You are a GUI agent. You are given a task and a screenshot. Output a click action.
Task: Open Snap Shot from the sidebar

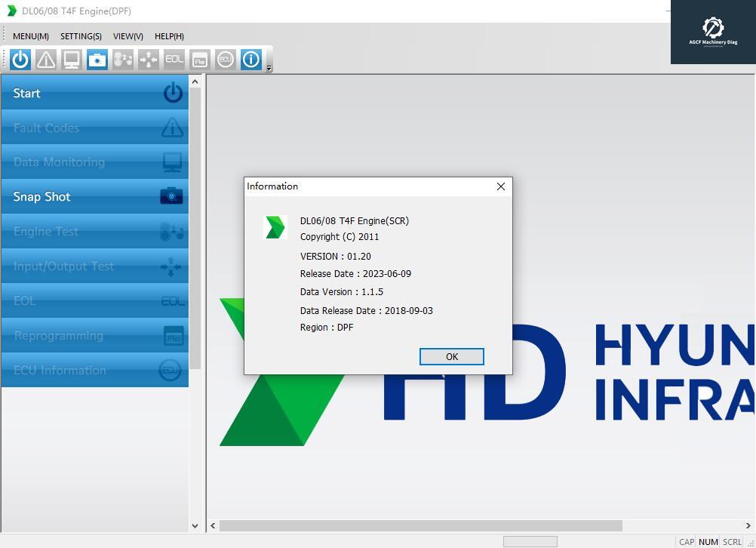coord(94,197)
